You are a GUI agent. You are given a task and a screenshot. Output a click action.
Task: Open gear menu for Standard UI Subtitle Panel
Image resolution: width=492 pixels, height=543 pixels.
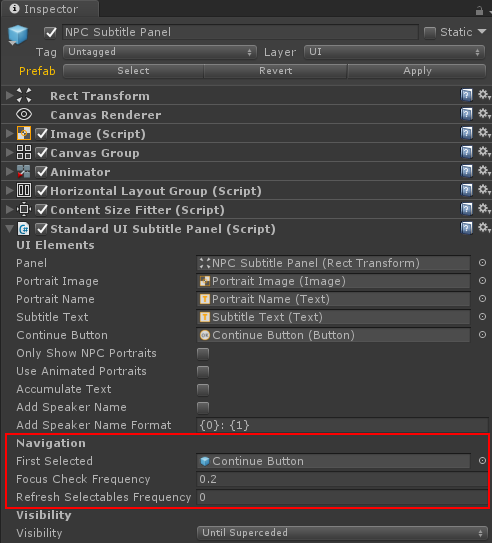(484, 228)
